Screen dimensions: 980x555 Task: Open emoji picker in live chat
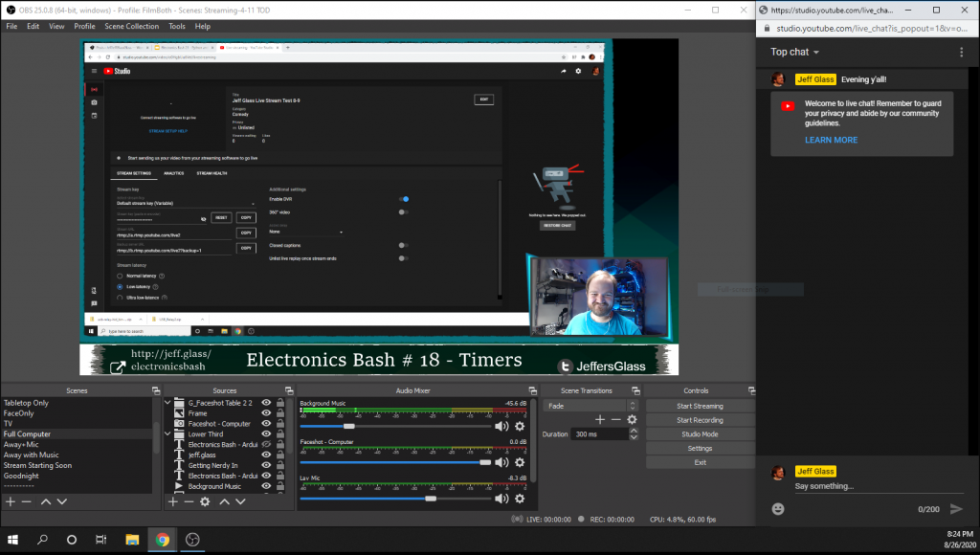click(778, 509)
